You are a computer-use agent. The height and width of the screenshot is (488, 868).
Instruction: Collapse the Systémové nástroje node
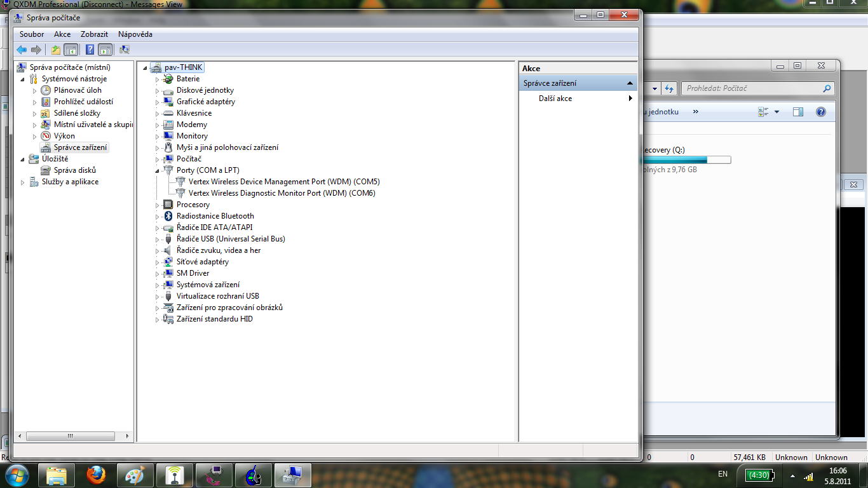[x=24, y=79]
